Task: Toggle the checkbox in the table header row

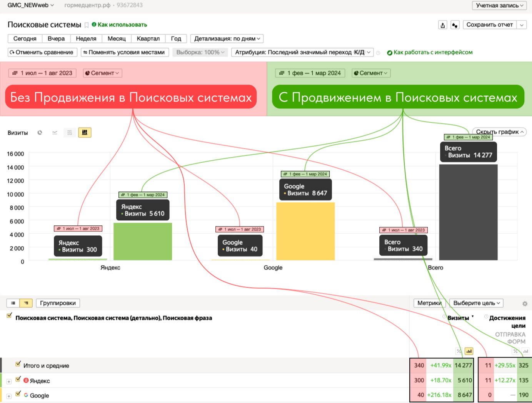Action: (x=9, y=316)
